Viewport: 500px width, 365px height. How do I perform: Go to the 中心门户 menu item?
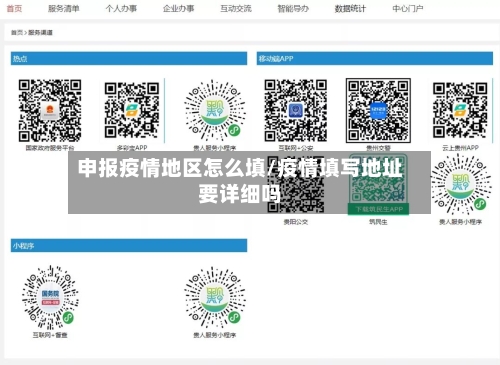(408, 8)
